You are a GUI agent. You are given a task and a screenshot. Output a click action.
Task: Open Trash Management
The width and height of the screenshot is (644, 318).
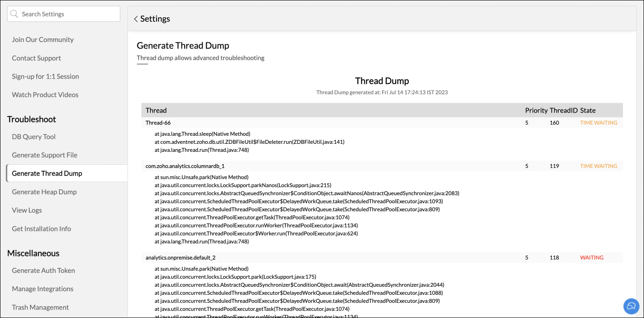[40, 307]
